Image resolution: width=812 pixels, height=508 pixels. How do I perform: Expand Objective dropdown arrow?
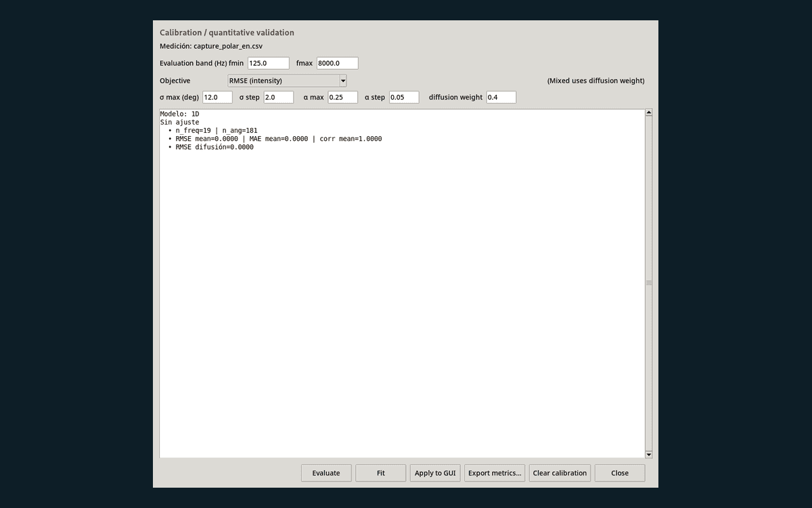point(343,81)
